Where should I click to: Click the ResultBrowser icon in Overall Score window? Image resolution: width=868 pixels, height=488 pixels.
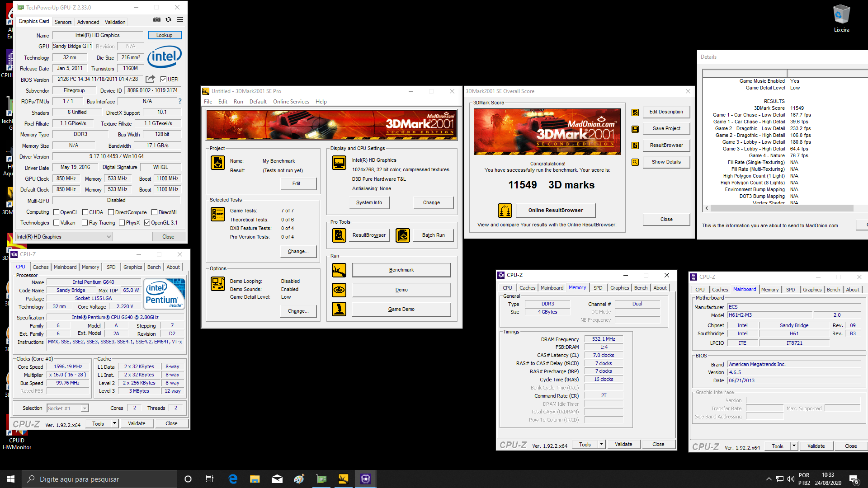coord(635,145)
